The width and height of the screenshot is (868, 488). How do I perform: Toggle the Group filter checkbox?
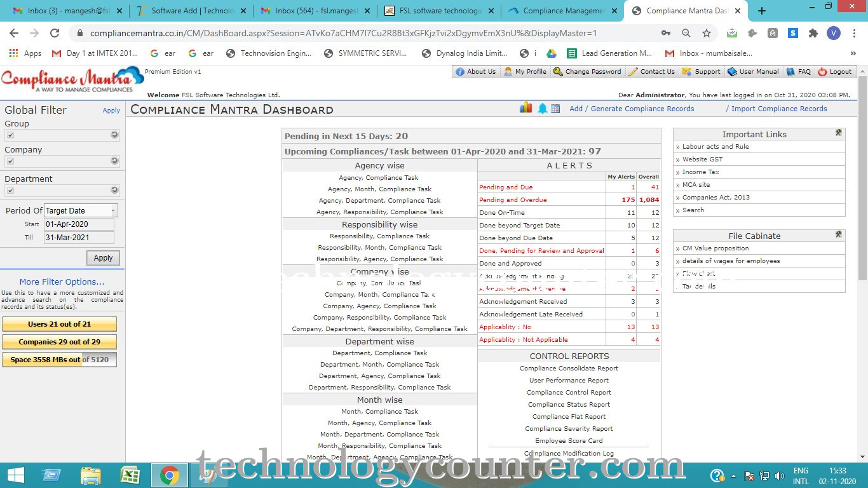tap(10, 135)
